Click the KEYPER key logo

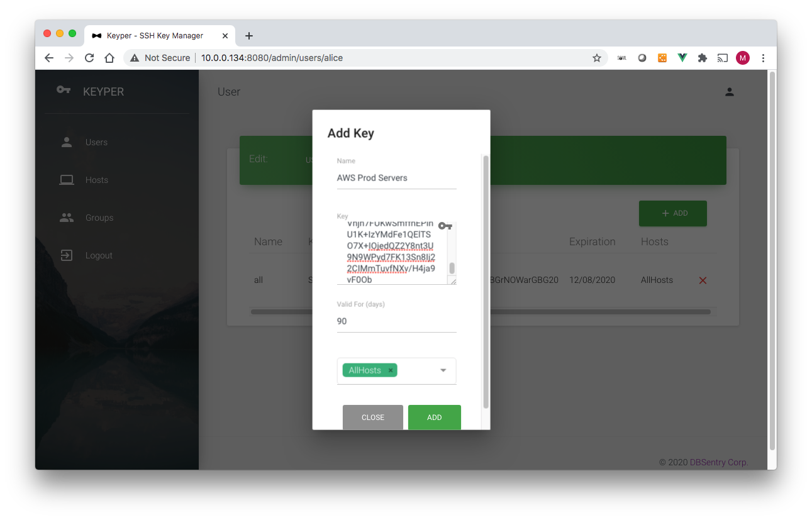(64, 90)
